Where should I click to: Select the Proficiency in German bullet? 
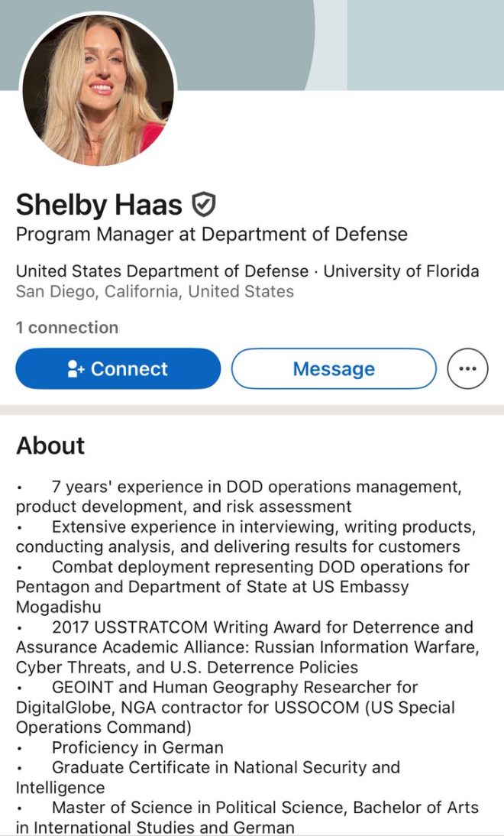(x=137, y=747)
